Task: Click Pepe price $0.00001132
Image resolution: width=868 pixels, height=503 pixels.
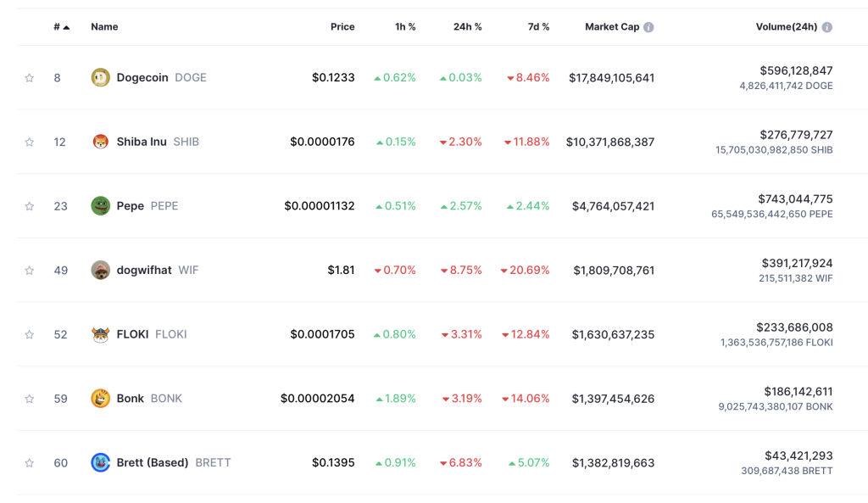Action: [320, 206]
